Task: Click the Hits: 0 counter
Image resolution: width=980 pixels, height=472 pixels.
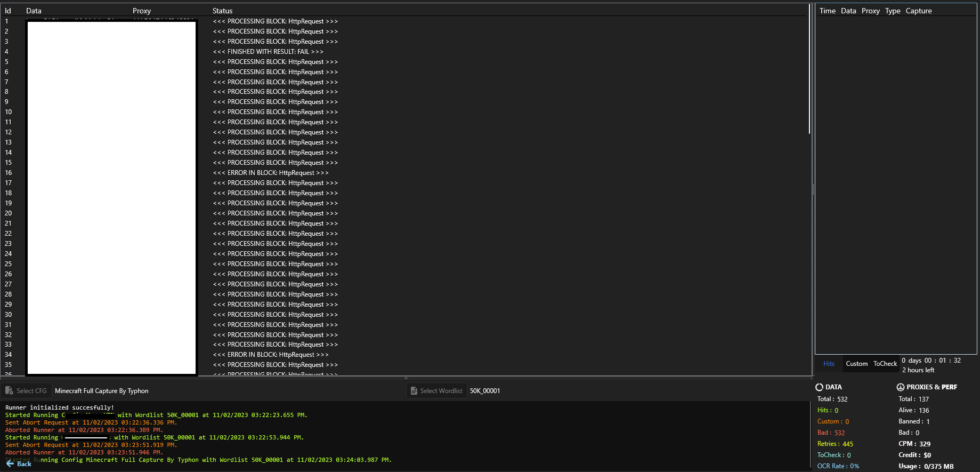Action: pyautogui.click(x=828, y=410)
